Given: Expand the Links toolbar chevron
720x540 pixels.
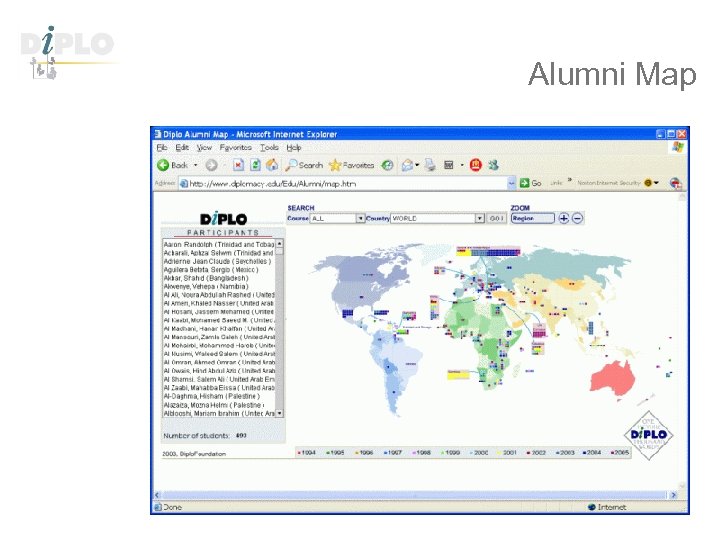Looking at the screenshot, I should coord(569,180).
